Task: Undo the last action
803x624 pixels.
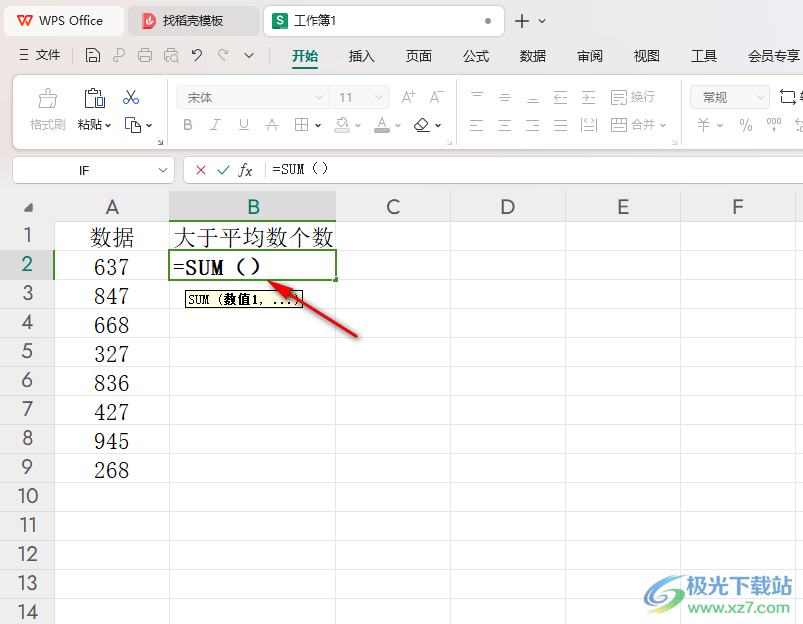Action: coord(197,55)
